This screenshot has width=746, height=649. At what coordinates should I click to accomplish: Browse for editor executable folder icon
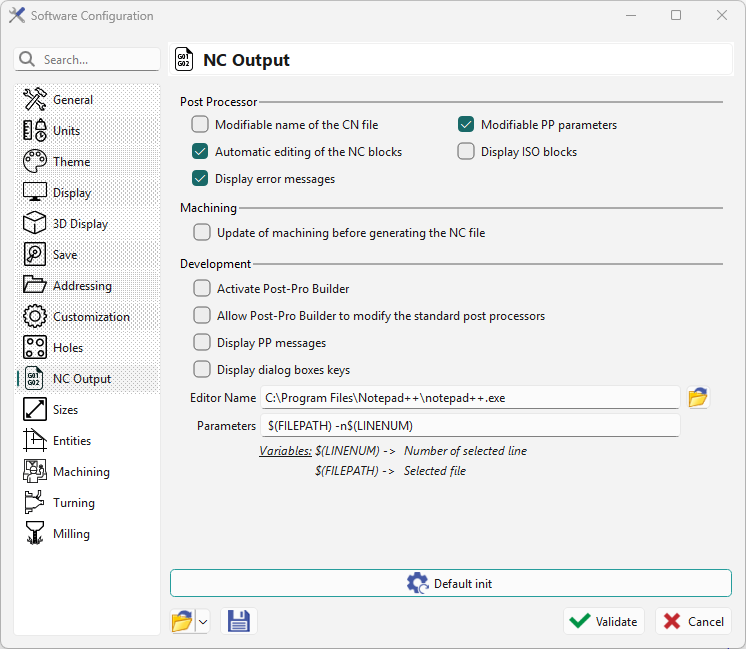pyautogui.click(x=697, y=398)
